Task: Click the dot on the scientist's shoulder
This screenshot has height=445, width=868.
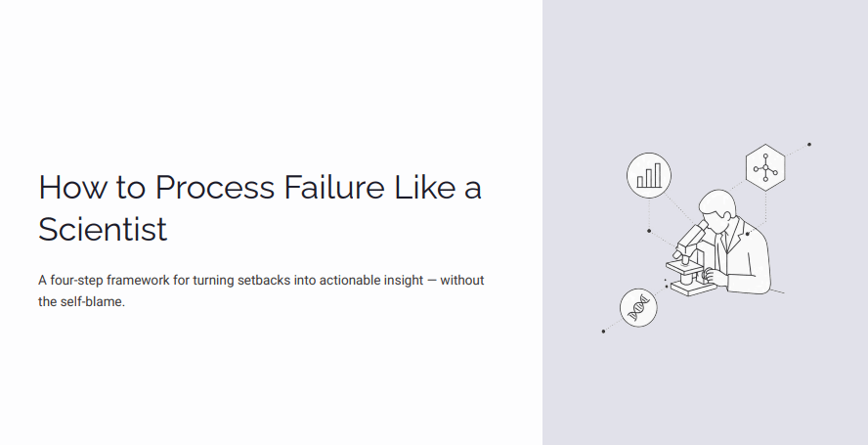Action: click(x=748, y=234)
